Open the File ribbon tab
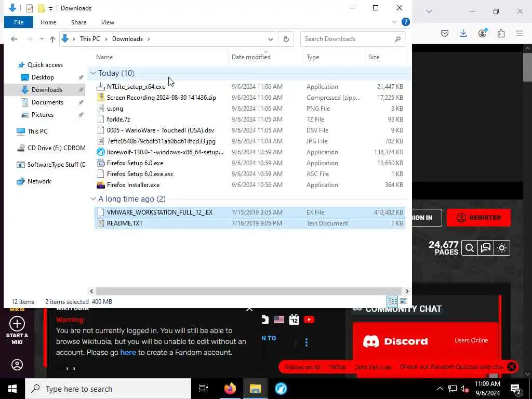 [19, 22]
